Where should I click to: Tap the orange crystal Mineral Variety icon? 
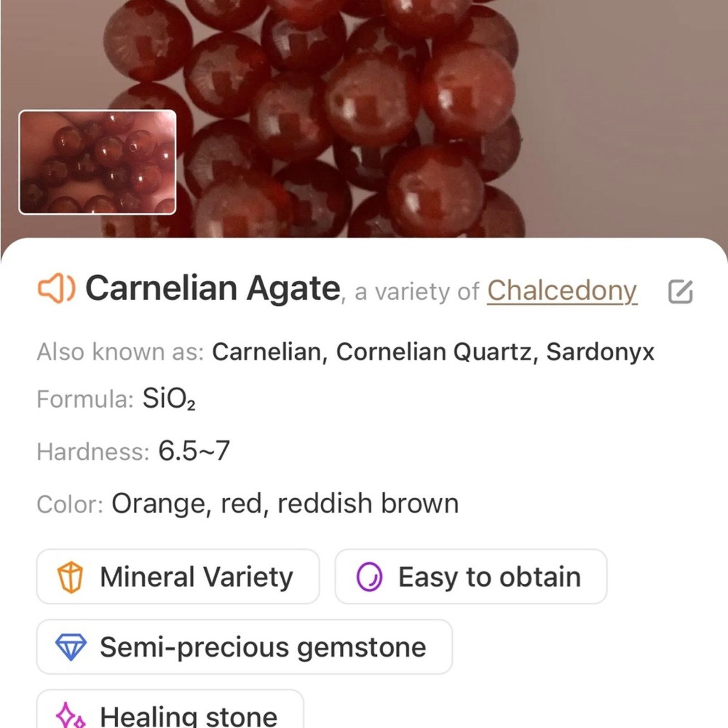tap(70, 577)
